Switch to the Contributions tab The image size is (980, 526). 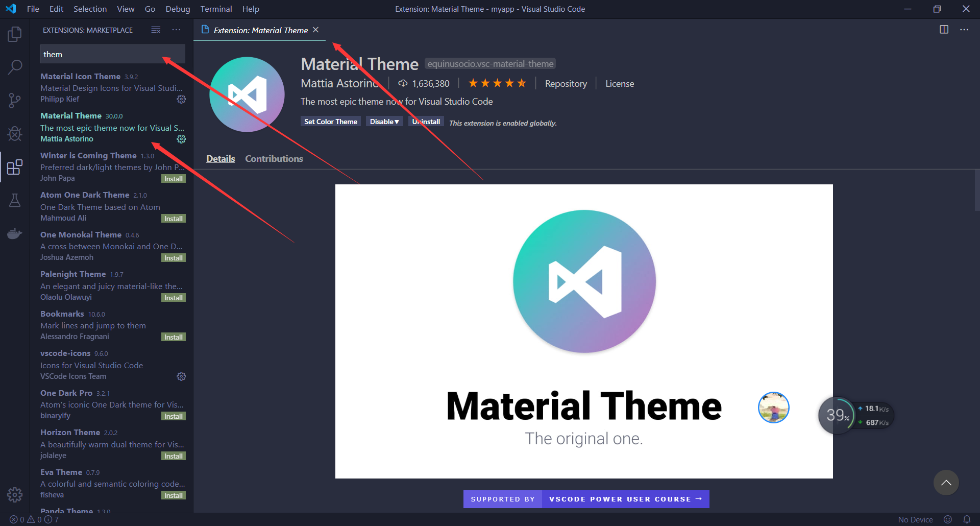pos(274,158)
